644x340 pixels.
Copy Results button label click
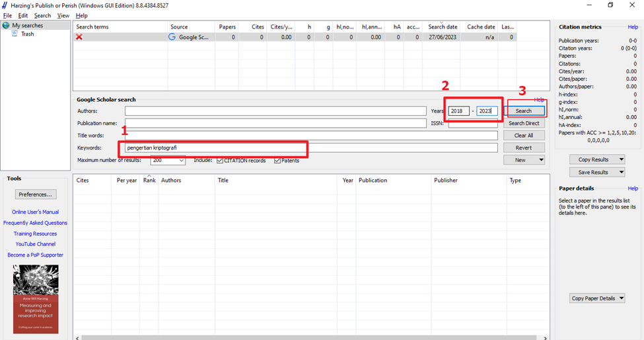594,159
